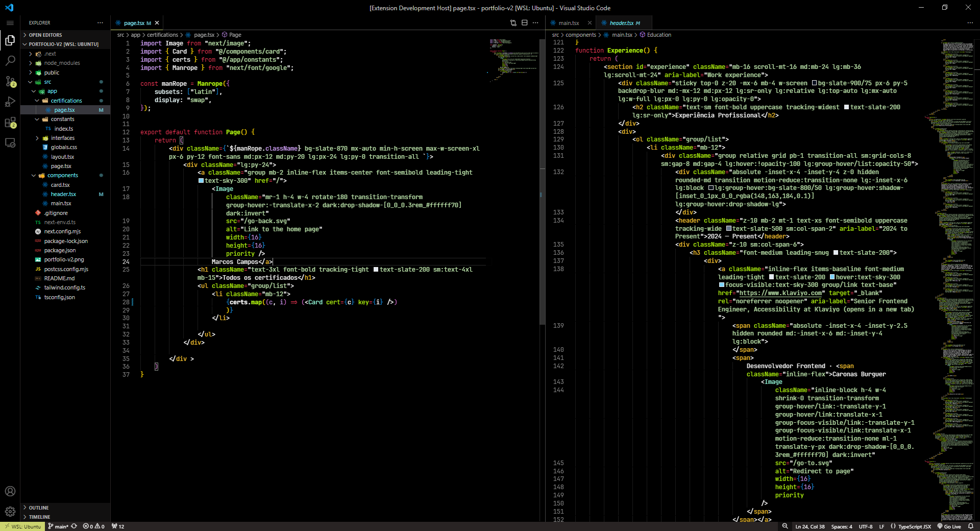Open tailwind.config.ts in the file tree
This screenshot has height=531, width=980.
coord(64,287)
